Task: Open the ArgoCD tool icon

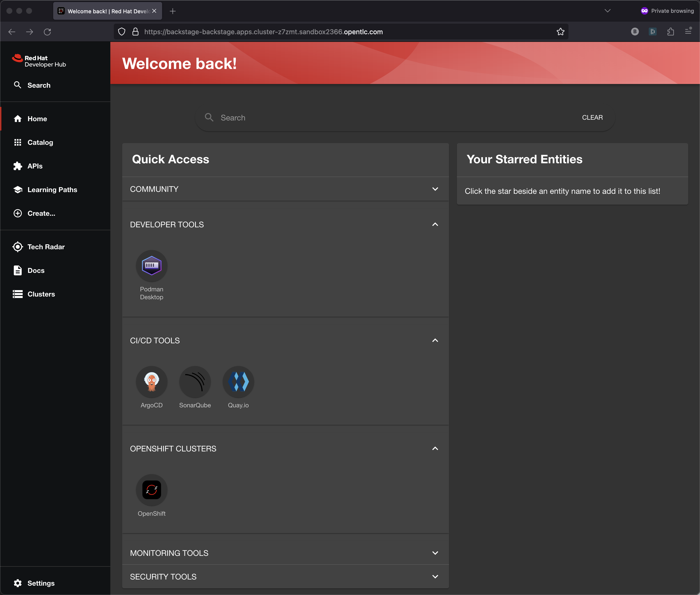Action: pos(151,382)
